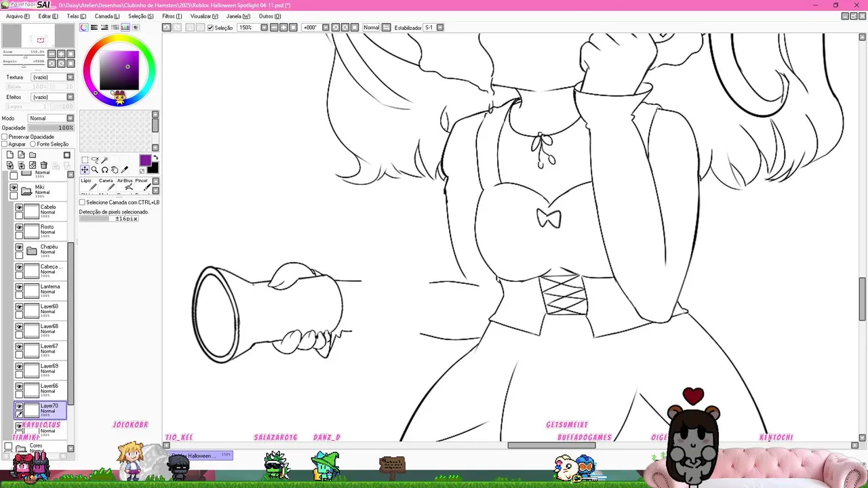Open the Telas menu

(77, 16)
